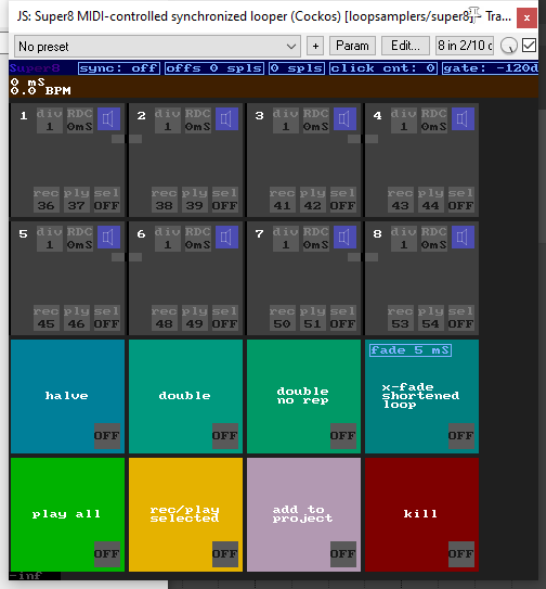Click the x-fade shortened loop pad
The width and height of the screenshot is (546, 589).
(422, 396)
